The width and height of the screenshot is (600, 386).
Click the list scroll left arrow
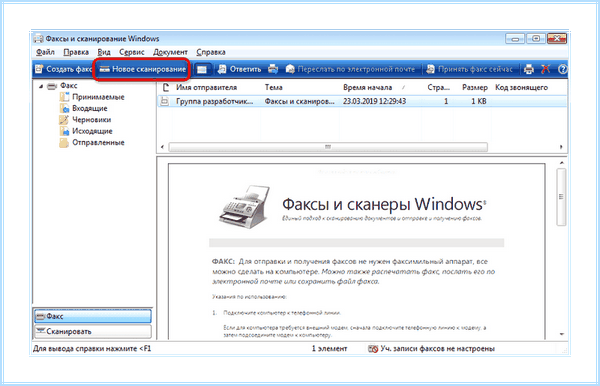coord(163,147)
